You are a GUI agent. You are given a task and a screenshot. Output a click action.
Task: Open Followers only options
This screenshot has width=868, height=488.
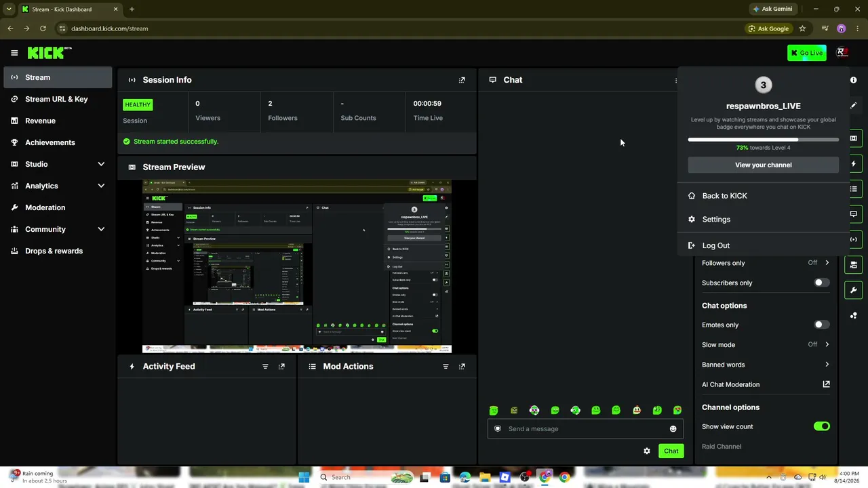coord(766,263)
